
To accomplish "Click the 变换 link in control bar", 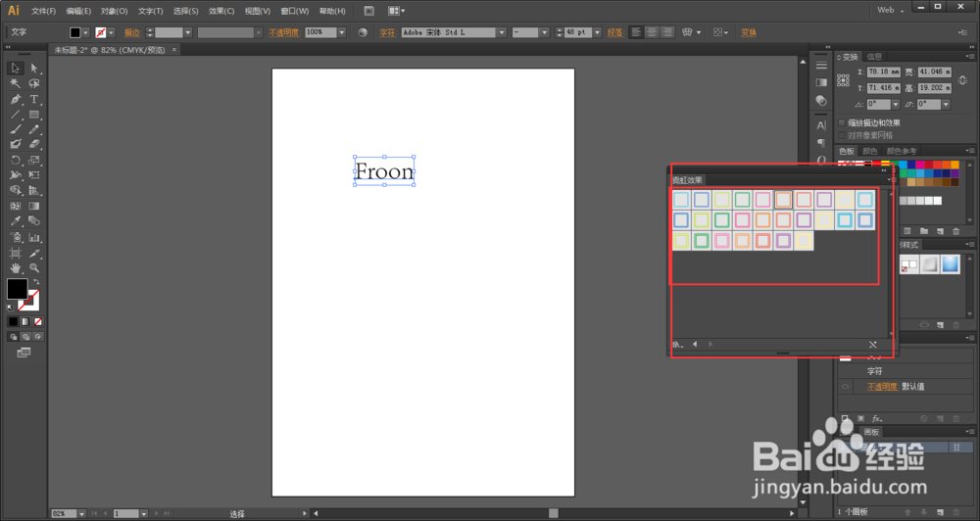I will click(749, 32).
